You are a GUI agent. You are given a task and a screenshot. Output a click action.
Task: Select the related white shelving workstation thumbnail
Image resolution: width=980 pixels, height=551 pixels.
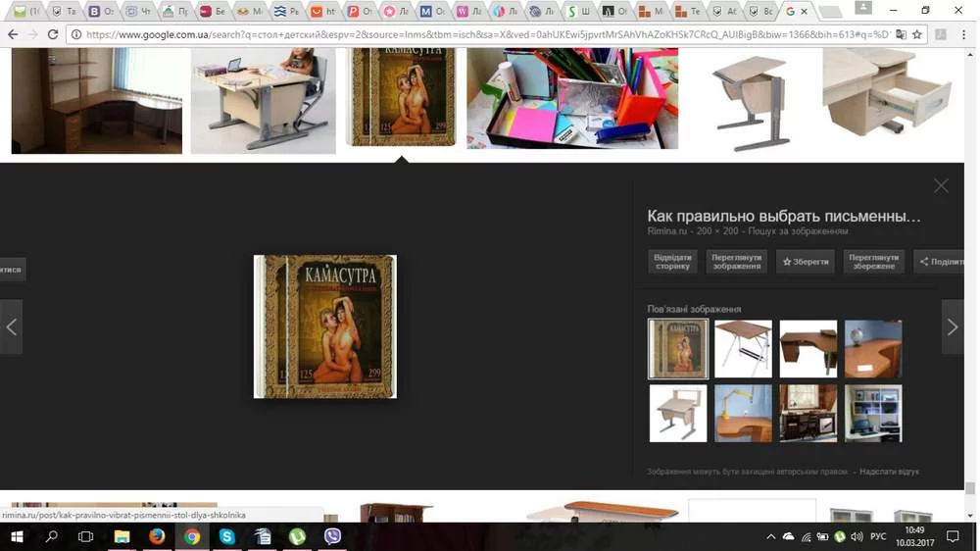click(873, 414)
